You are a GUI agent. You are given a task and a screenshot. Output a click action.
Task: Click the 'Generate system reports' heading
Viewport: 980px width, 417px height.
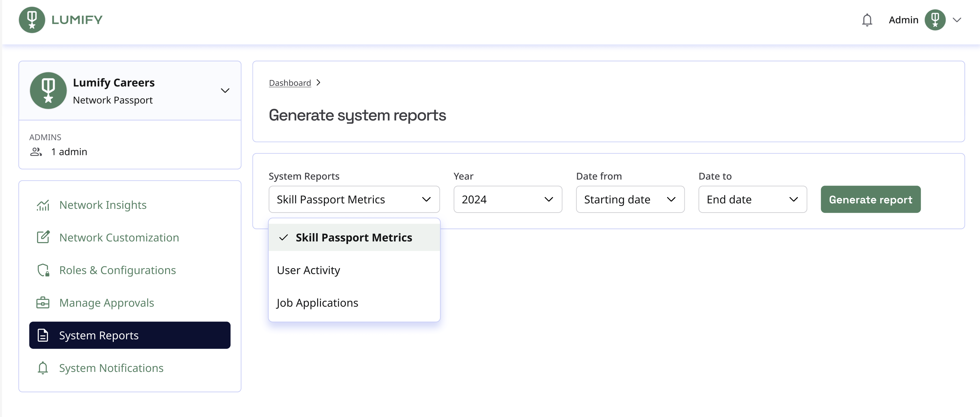pyautogui.click(x=357, y=115)
